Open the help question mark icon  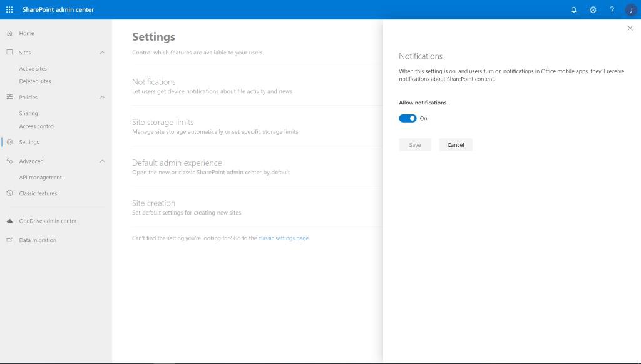612,10
